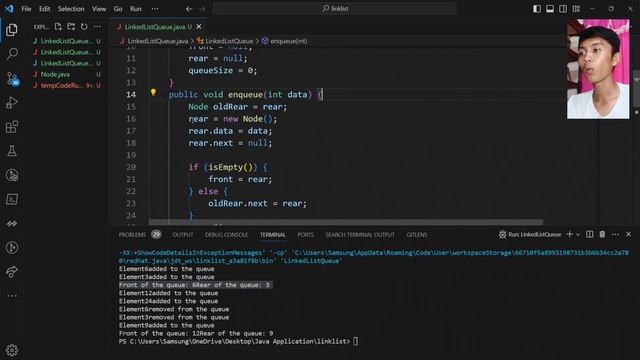Click the editor horizontal scrollbar
640x360 pixels.
(346, 222)
